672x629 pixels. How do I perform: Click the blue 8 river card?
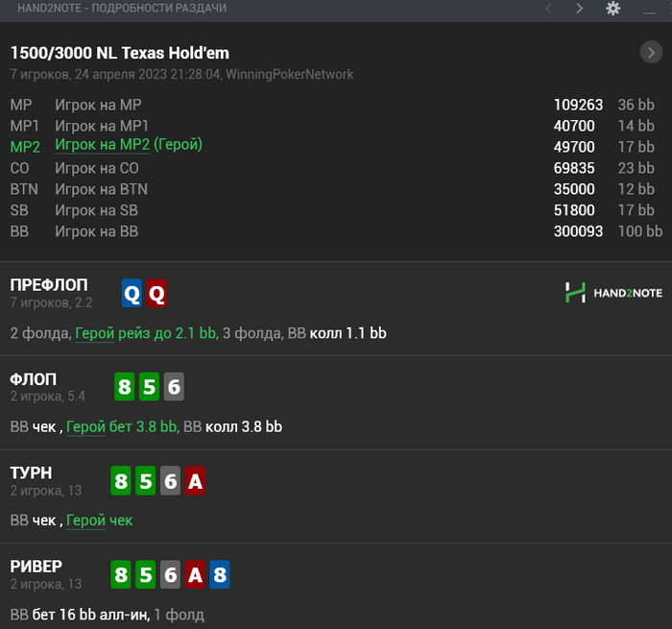click(220, 575)
